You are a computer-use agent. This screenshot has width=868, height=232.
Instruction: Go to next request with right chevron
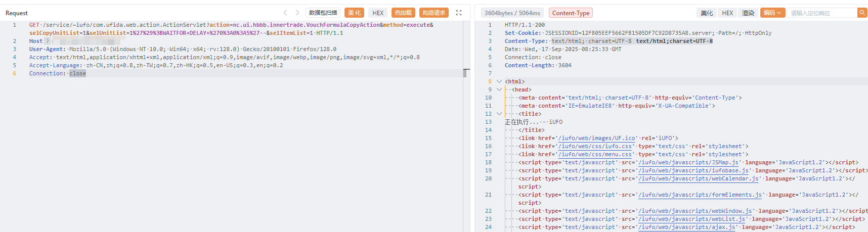pos(297,13)
